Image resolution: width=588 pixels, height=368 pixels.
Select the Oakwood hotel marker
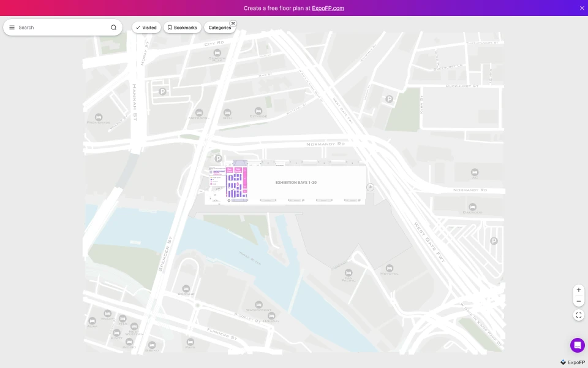(x=472, y=207)
